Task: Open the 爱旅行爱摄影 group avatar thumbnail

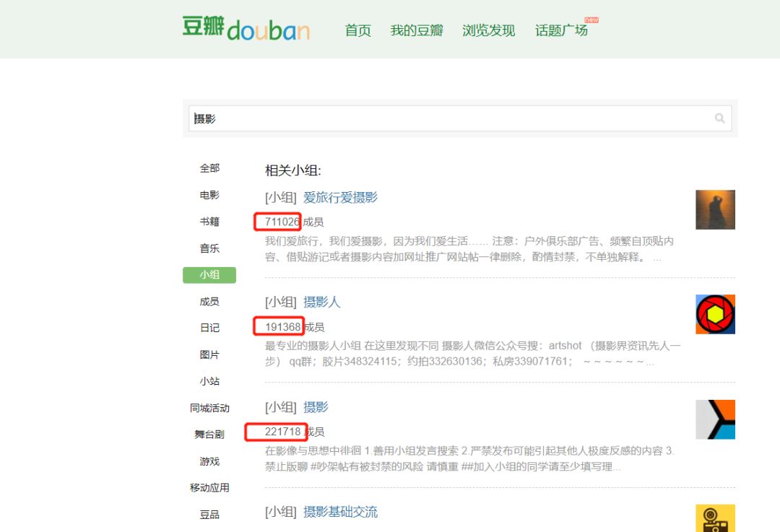Action: [x=715, y=209]
